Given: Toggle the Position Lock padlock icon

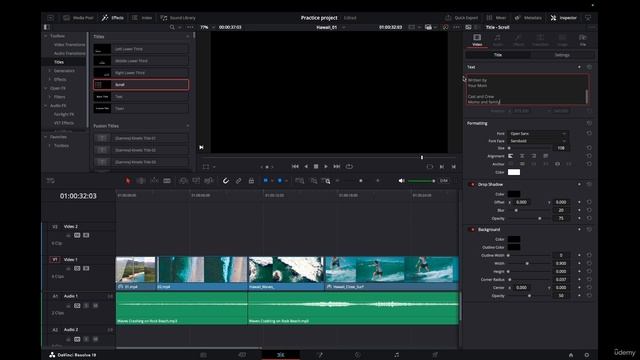Looking at the screenshot, I should [x=251, y=180].
